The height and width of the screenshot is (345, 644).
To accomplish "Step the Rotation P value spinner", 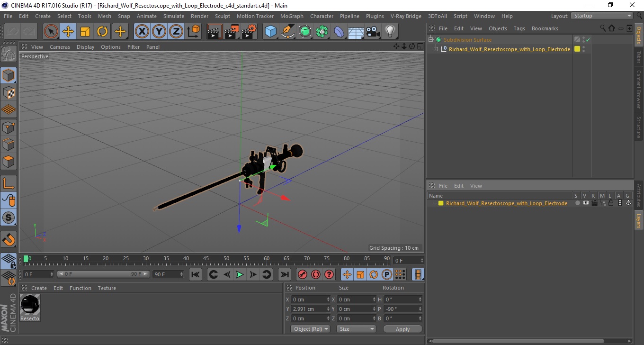I will tap(420, 309).
